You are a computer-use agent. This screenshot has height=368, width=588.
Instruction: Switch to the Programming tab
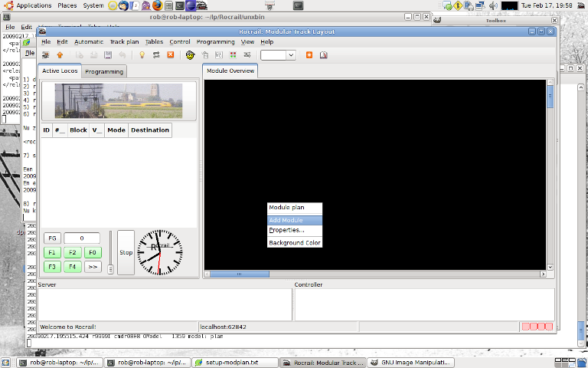click(x=104, y=71)
